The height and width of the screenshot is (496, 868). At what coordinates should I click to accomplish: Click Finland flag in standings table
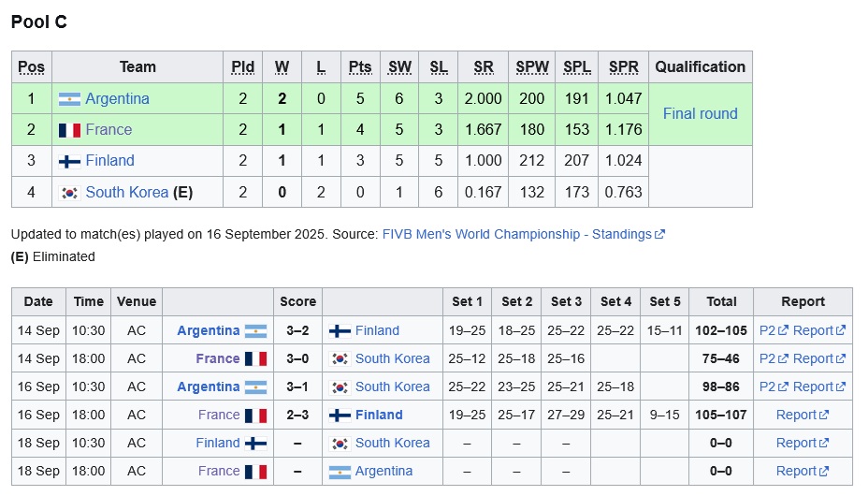point(69,161)
